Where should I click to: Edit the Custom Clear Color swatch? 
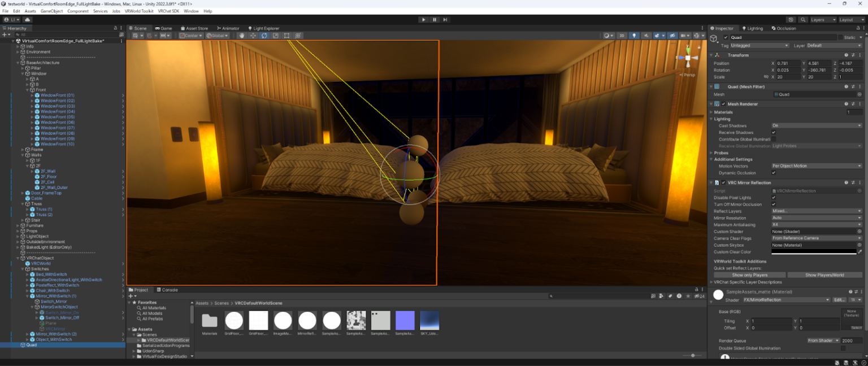tap(814, 252)
